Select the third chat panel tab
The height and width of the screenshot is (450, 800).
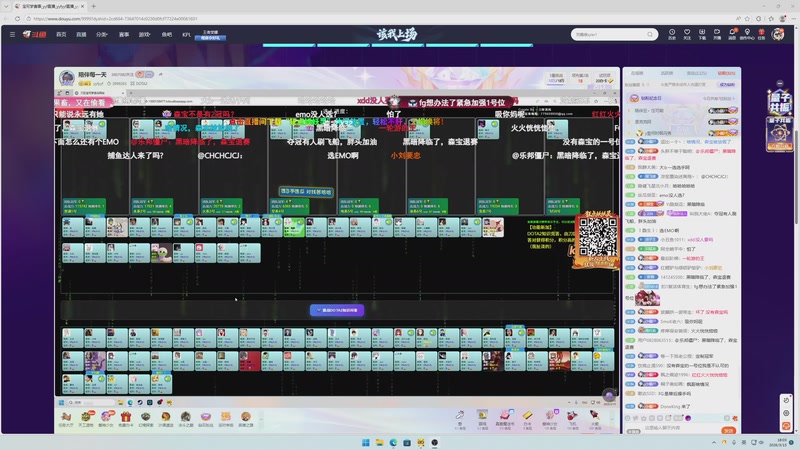click(x=696, y=73)
